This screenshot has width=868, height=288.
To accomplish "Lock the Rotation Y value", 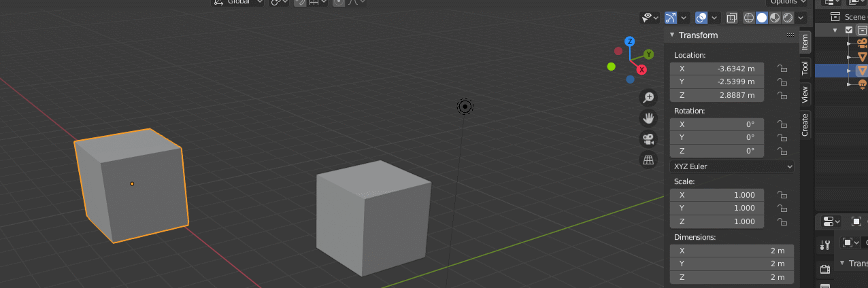I will point(782,137).
